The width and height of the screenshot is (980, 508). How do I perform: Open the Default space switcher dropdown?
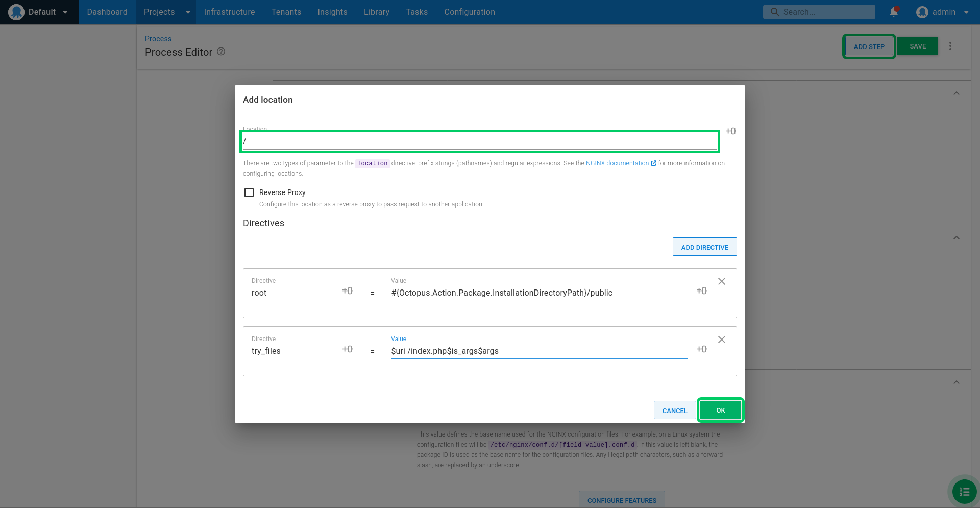pos(39,12)
